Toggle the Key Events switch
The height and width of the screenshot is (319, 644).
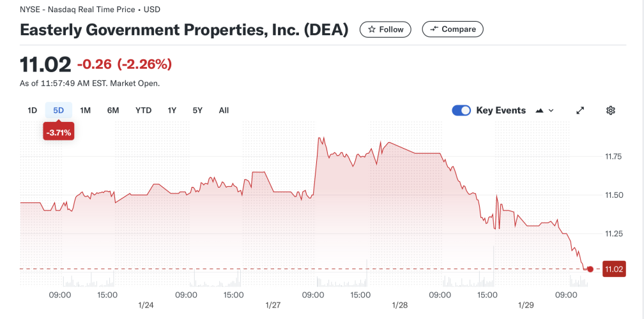[x=461, y=110]
